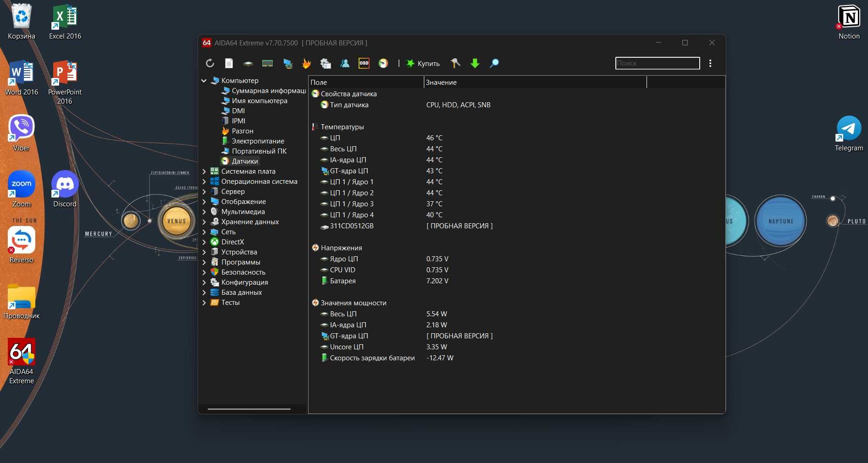Select the CPU VID voltage row
Image resolution: width=868 pixels, height=463 pixels.
pyautogui.click(x=517, y=270)
